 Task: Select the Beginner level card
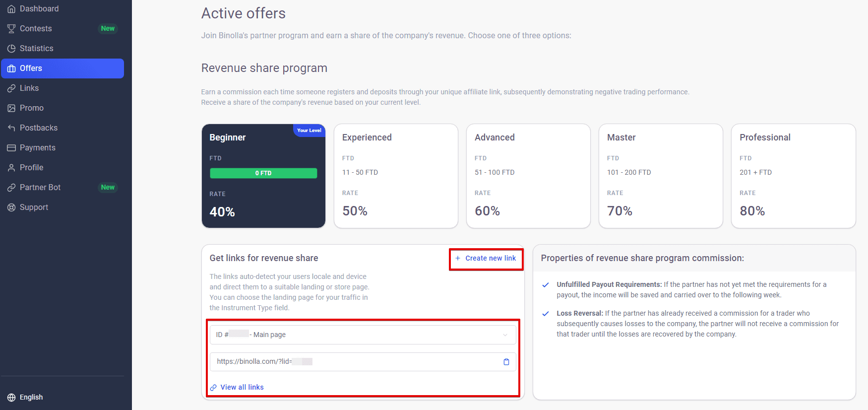click(263, 176)
